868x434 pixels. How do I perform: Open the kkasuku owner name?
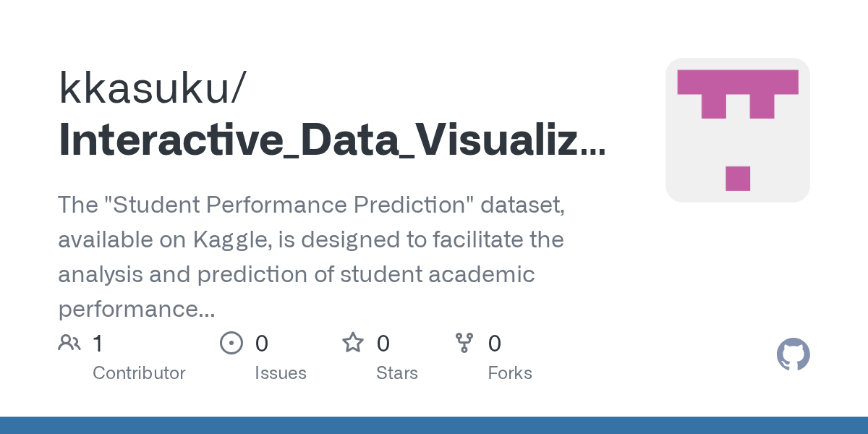[x=153, y=88]
